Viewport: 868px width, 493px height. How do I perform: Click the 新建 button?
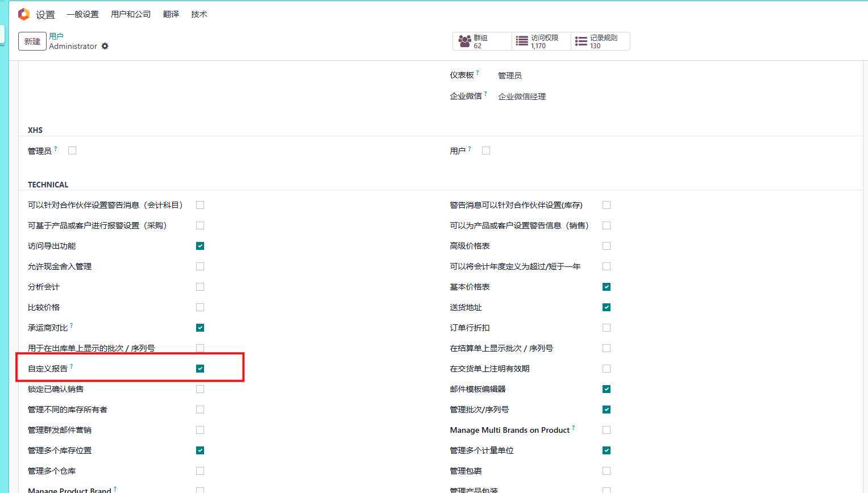(32, 41)
